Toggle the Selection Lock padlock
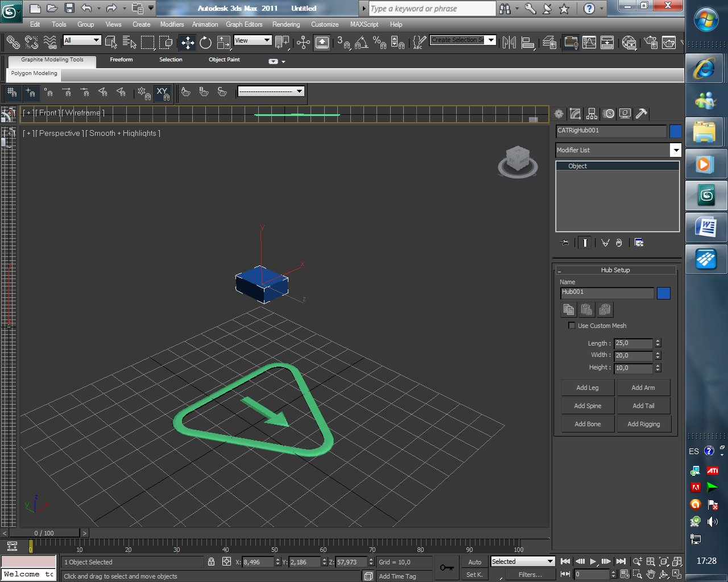The image size is (728, 582). click(212, 562)
